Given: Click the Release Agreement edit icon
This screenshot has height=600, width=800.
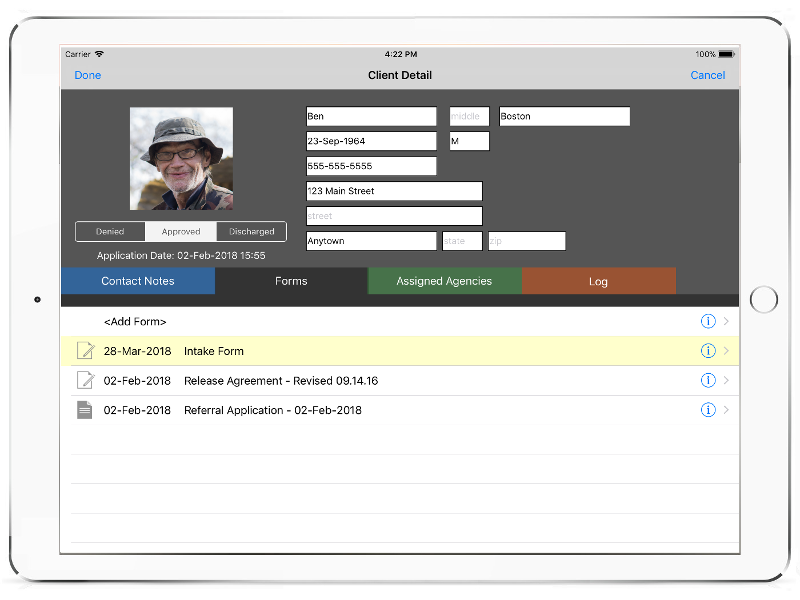Looking at the screenshot, I should pos(85,381).
